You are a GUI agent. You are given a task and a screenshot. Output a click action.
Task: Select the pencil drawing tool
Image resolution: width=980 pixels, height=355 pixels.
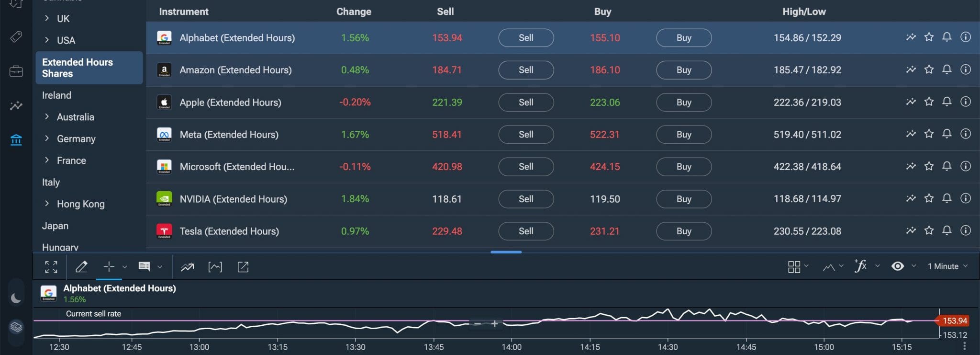(x=81, y=267)
